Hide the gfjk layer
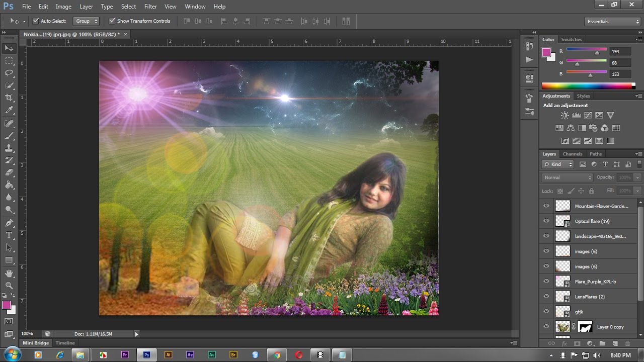This screenshot has width=644, height=362. [546, 311]
